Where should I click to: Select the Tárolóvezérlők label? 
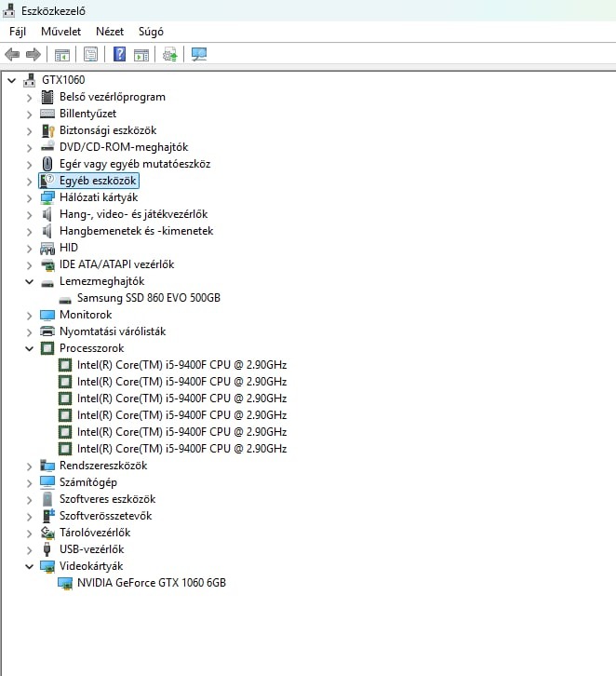click(x=95, y=533)
